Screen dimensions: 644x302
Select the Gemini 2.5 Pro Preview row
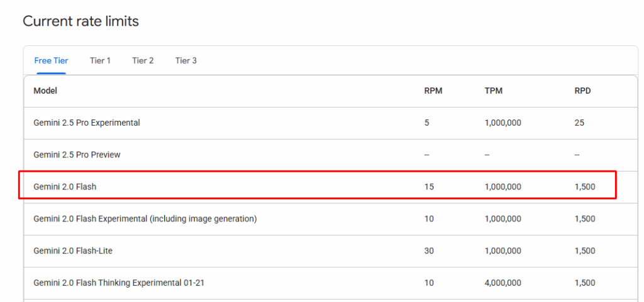click(x=331, y=155)
